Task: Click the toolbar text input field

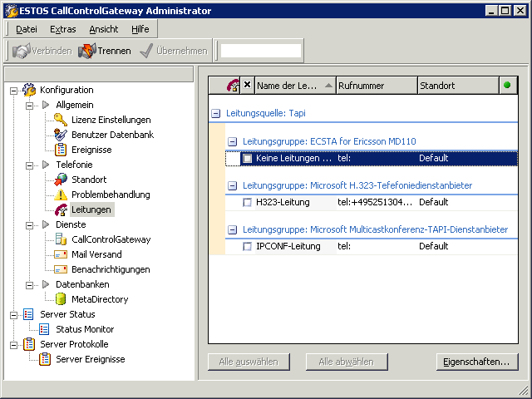Action: click(260, 51)
